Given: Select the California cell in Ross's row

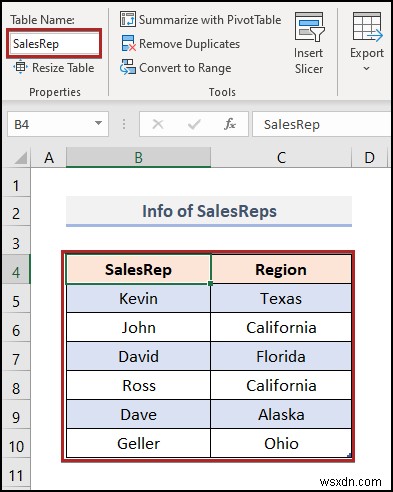Looking at the screenshot, I should [x=281, y=385].
